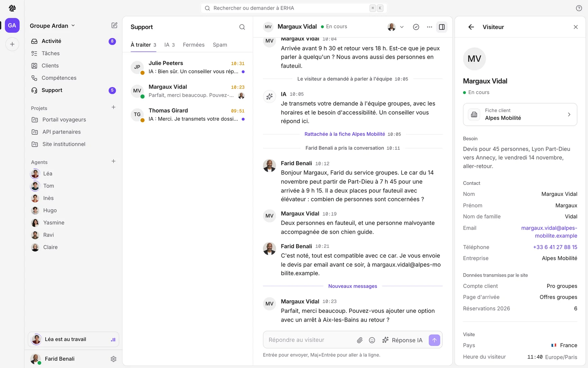
Task: Open help question mark icon
Action: coord(579,8)
